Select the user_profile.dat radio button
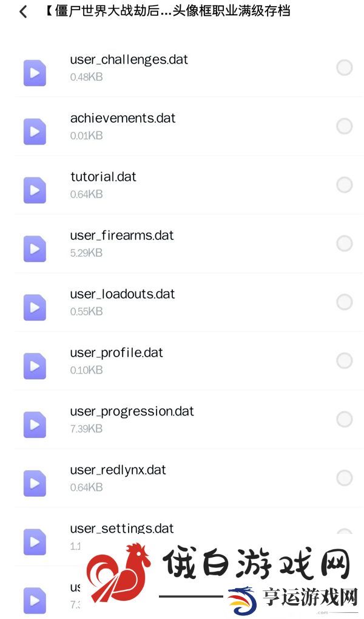364x619 pixels. pos(344,360)
